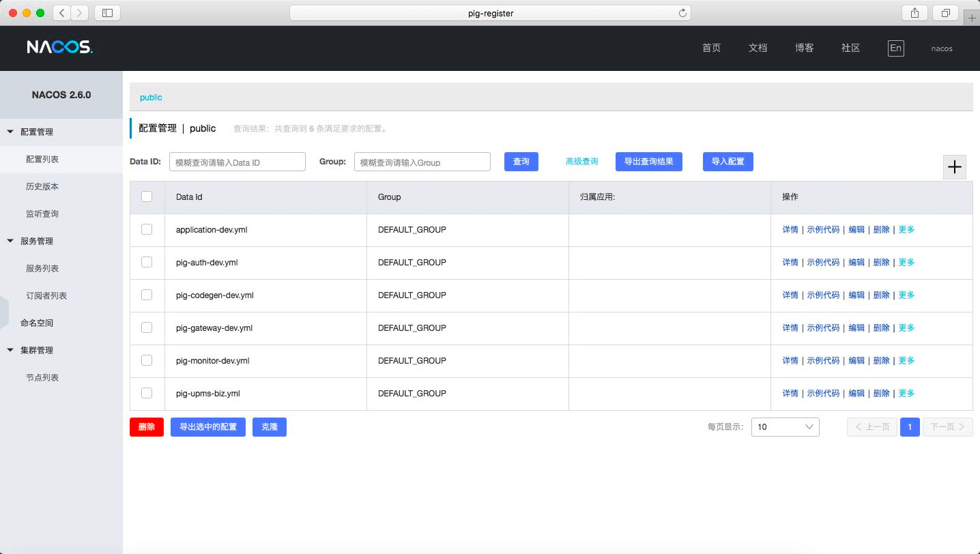Screen dimensions: 980x554
Task: Select the public namespace tab
Action: (x=151, y=98)
